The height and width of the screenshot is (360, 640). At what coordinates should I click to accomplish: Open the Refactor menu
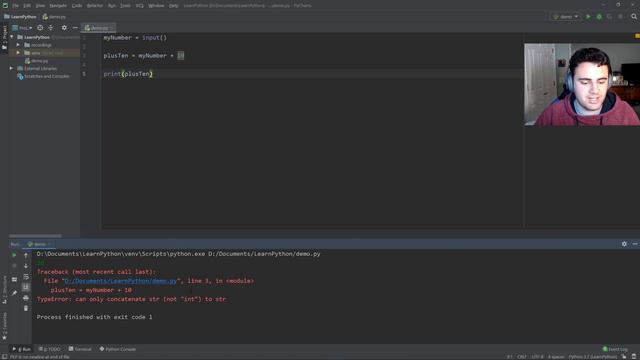pos(95,6)
